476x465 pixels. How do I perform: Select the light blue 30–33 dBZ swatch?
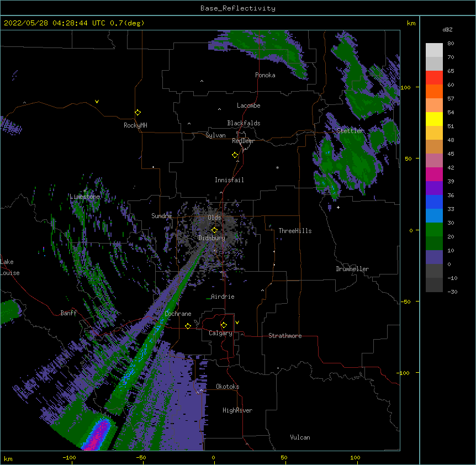(x=434, y=216)
